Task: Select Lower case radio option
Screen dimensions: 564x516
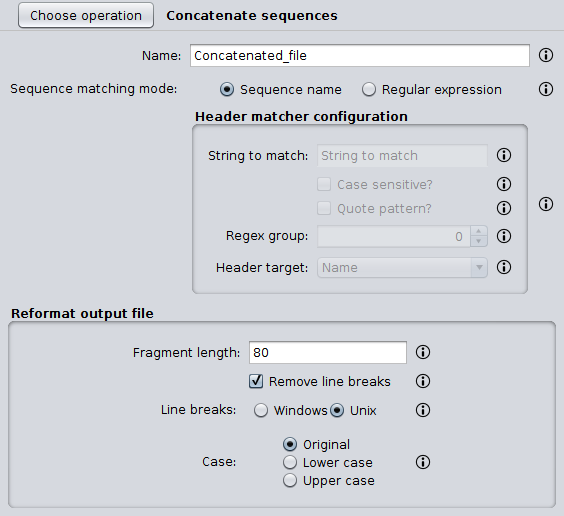Action: (290, 462)
